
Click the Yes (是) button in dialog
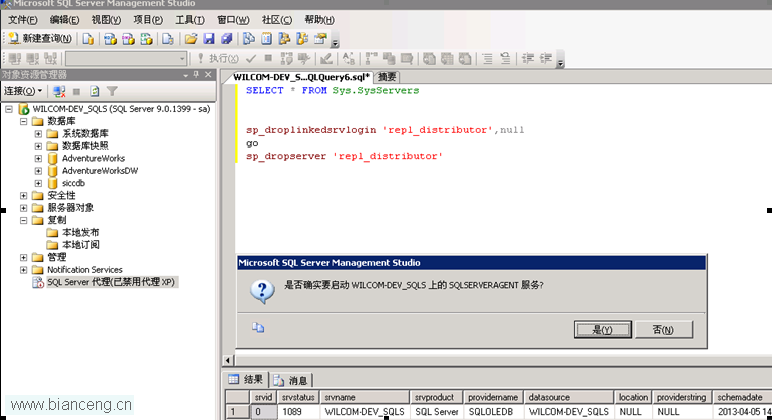pos(602,329)
